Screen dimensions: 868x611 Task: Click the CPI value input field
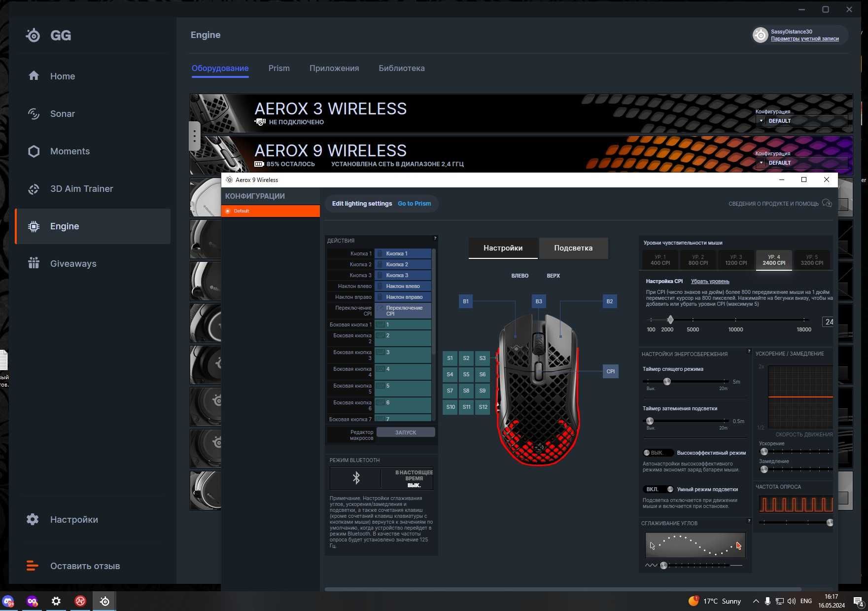click(828, 322)
